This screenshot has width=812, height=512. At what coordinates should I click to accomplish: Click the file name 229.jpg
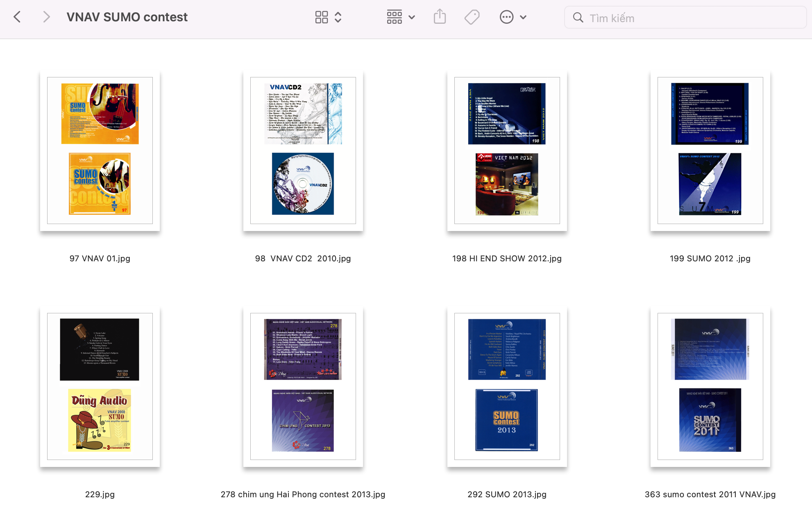[100, 494]
